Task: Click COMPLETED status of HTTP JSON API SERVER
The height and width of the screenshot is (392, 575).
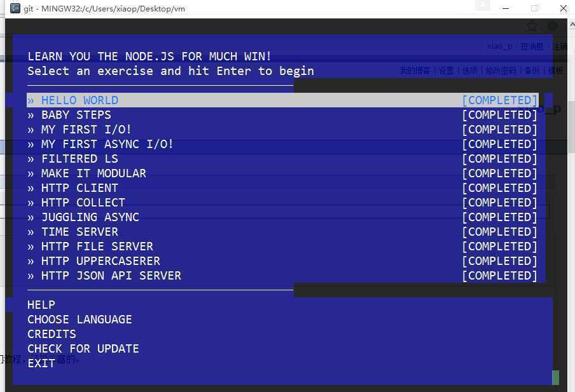Action: click(499, 276)
